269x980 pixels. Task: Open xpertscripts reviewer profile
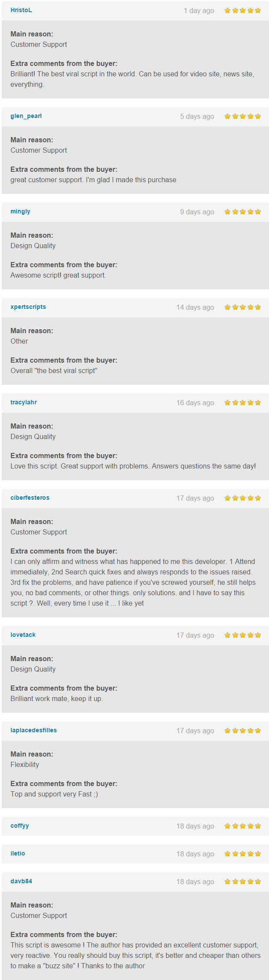point(28,307)
